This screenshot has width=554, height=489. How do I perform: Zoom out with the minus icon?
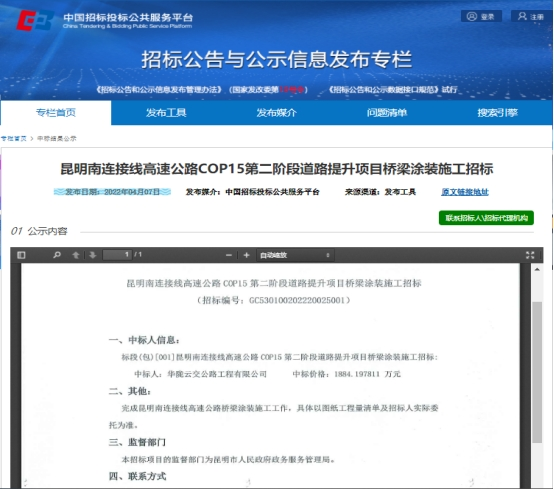click(x=229, y=255)
